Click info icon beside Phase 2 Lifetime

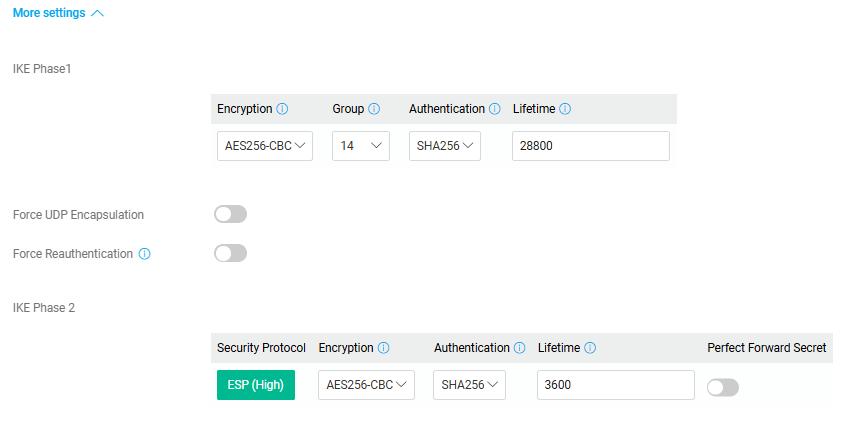[590, 348]
